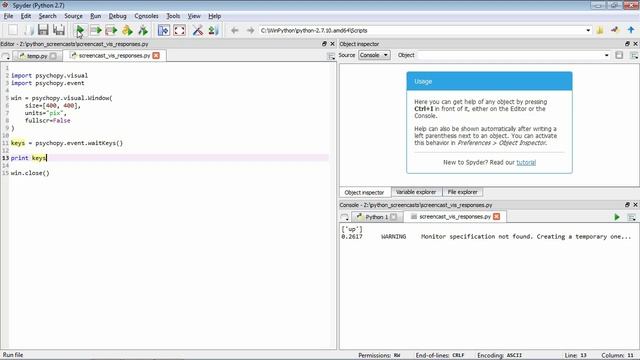Image resolution: width=640 pixels, height=360 pixels.
Task: Select the Object inspector tab
Action: pyautogui.click(x=364, y=192)
